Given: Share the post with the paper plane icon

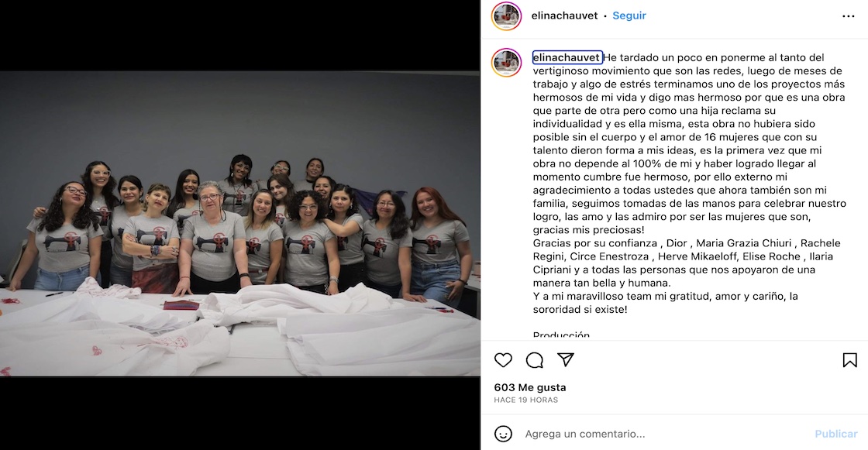Looking at the screenshot, I should coord(566,360).
